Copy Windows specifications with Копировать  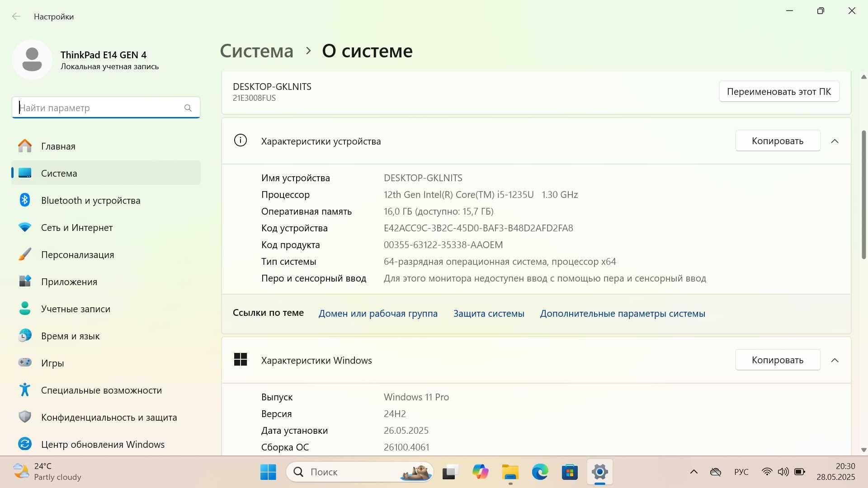[x=778, y=360]
